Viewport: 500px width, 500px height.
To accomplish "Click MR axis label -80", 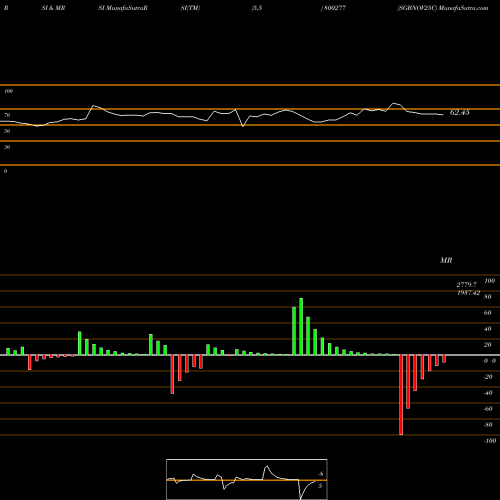I will (x=488, y=425).
